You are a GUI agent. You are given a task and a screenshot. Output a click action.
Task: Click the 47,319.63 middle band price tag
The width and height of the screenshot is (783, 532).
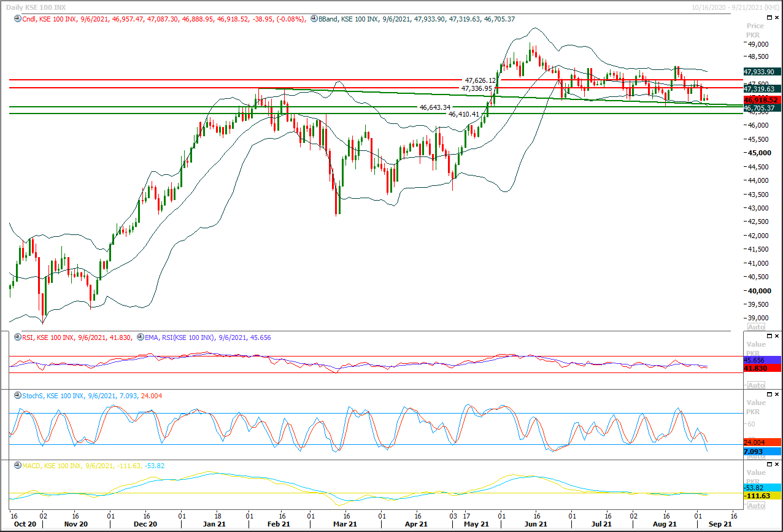coord(762,89)
